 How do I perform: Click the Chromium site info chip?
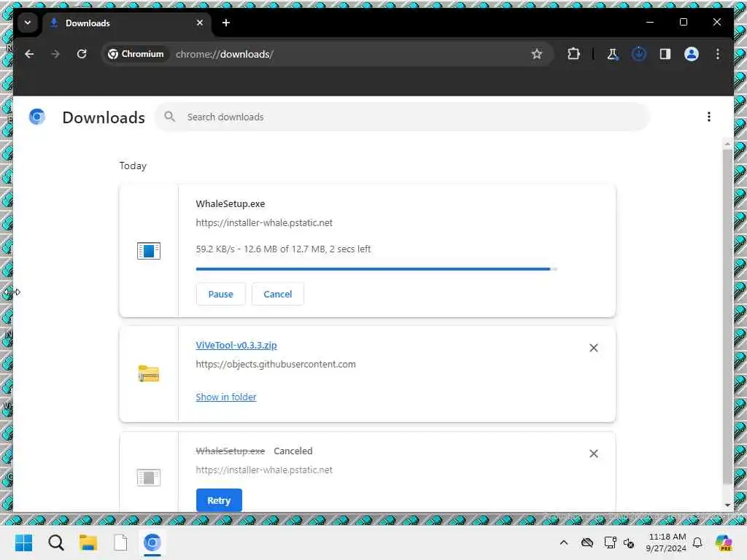tap(136, 54)
